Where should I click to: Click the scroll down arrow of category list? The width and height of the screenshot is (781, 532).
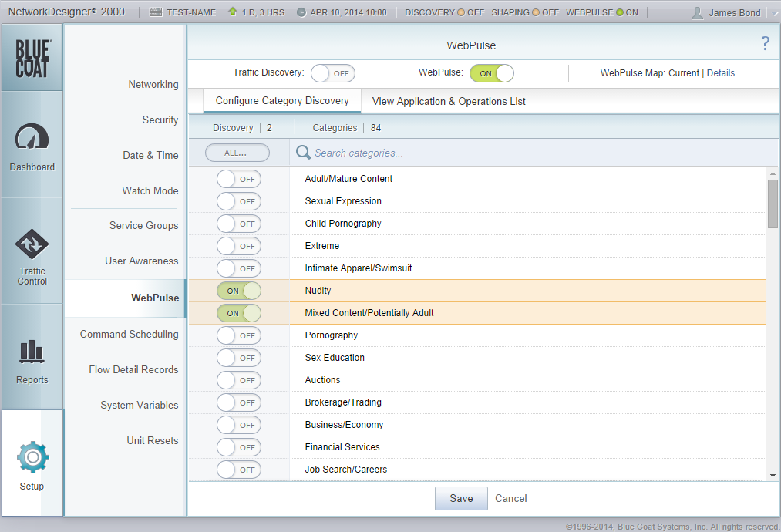tap(773, 476)
